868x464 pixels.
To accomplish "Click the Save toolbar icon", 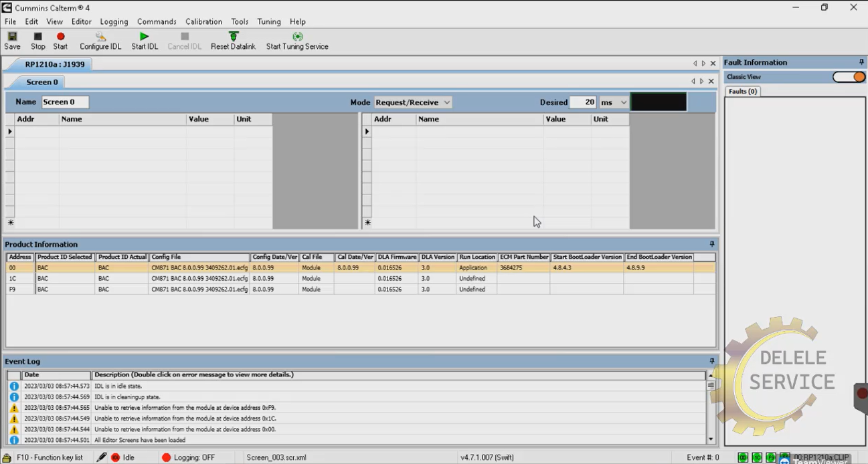I will [12, 37].
